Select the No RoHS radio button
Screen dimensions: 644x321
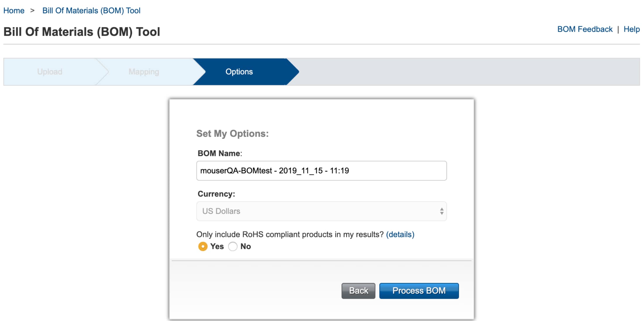pyautogui.click(x=233, y=247)
